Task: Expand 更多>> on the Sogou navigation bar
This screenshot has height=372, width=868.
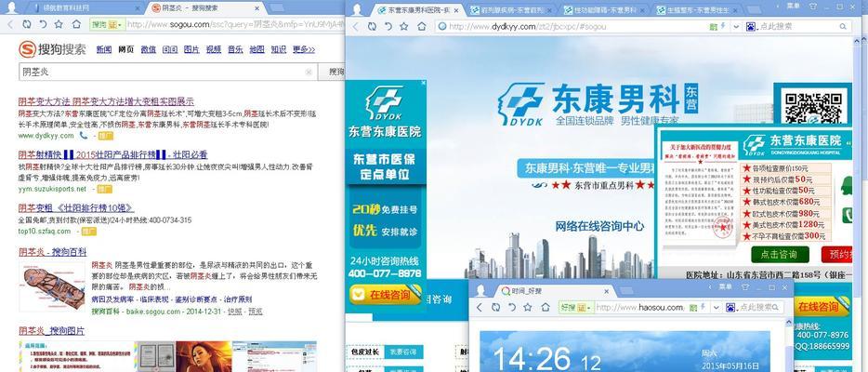Action: coord(303,49)
